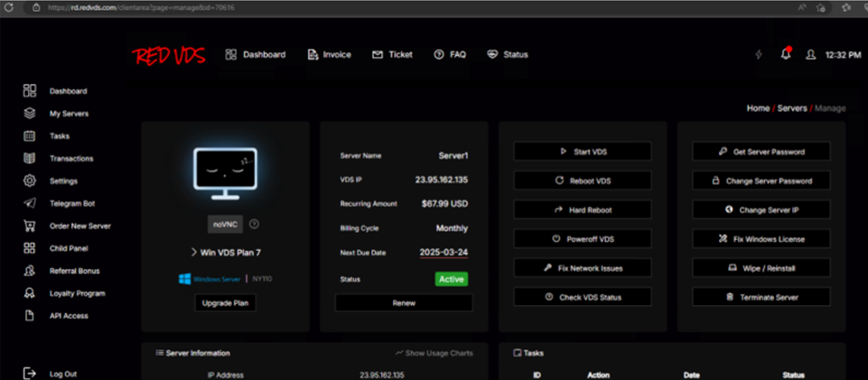This screenshot has height=380, width=868.
Task: Click the Log Out icon
Action: pos(30,374)
